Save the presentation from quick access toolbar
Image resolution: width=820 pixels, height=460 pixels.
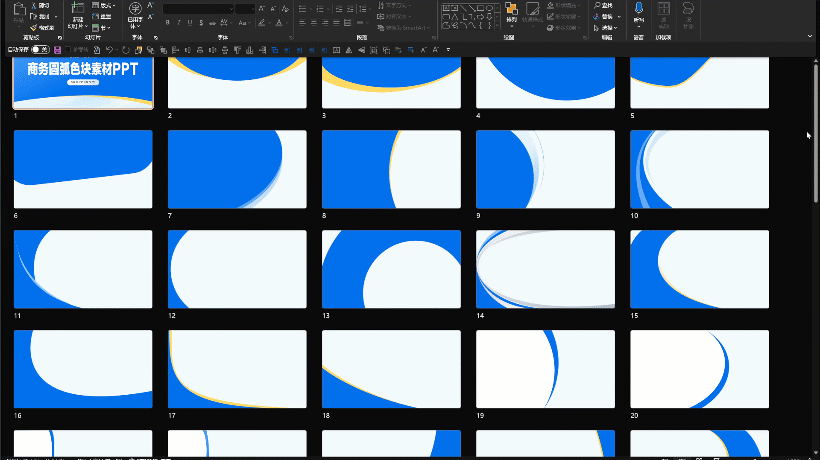(57, 50)
